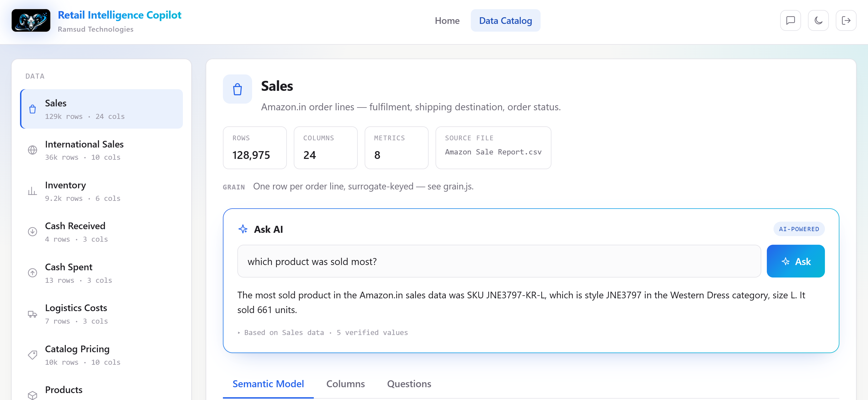Click the Retail Intelligence Copilot title link

pos(120,15)
